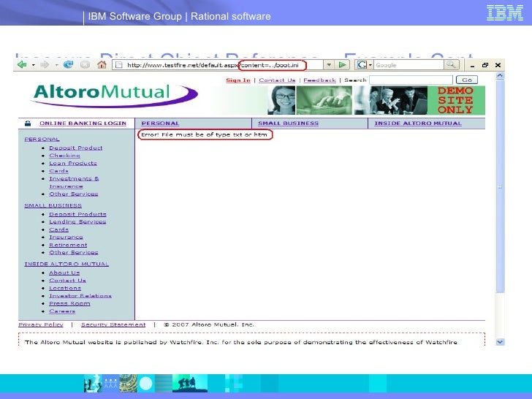
Task: Open the Investor Relations link
Action: click(x=80, y=296)
